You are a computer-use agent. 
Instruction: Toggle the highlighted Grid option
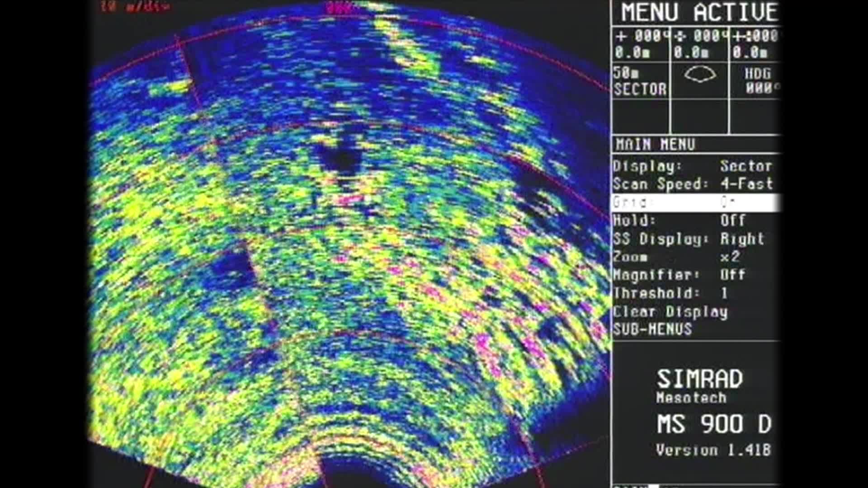point(696,202)
